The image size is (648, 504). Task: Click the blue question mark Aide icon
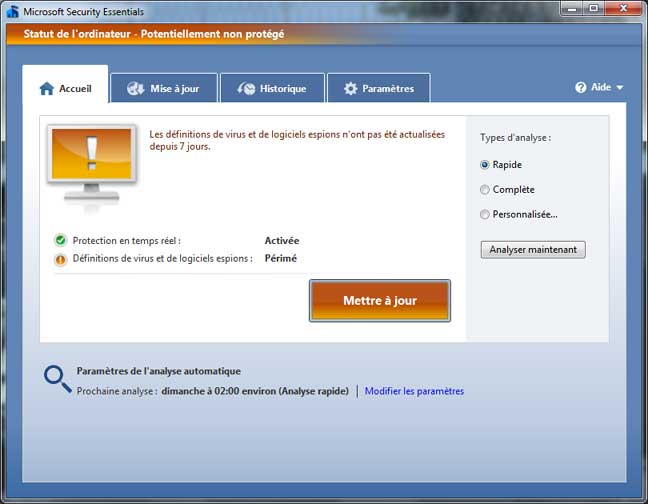pyautogui.click(x=581, y=88)
